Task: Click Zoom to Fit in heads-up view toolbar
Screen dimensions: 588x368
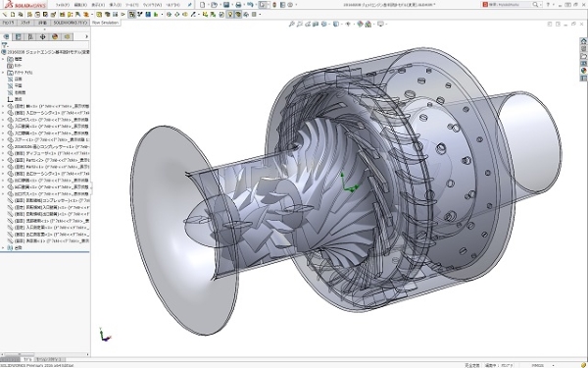Action: coord(291,24)
